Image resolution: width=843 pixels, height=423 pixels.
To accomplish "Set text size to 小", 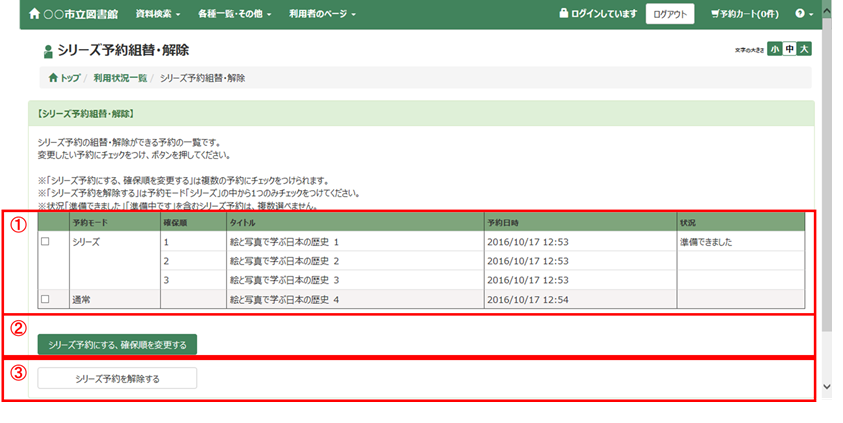I will 774,50.
